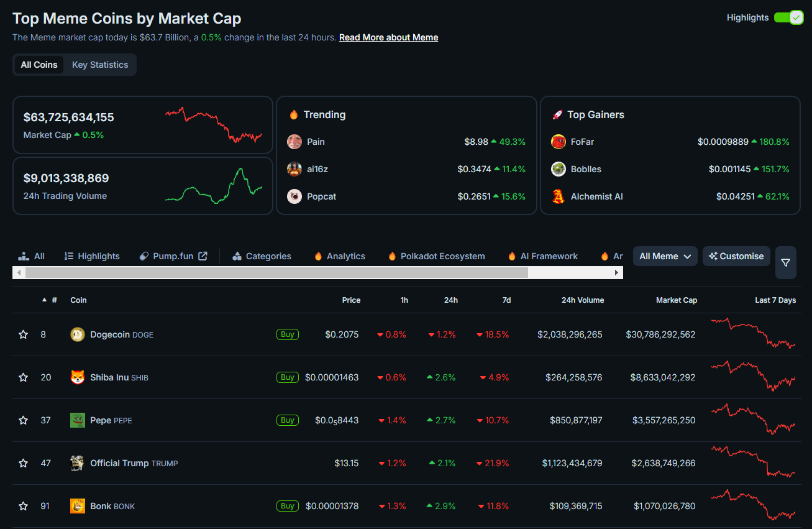Open the Shiba Inu SHIB coin page

[119, 377]
